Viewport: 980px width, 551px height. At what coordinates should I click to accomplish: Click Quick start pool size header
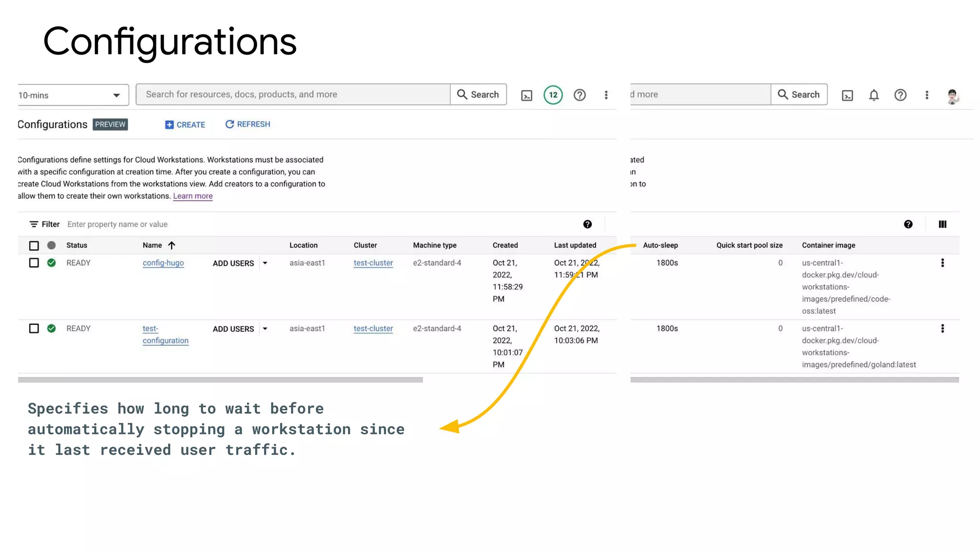pos(749,245)
